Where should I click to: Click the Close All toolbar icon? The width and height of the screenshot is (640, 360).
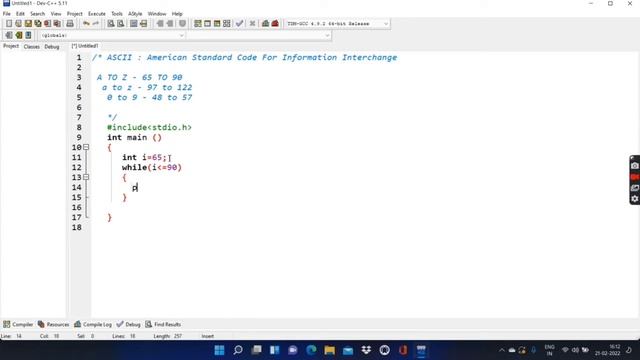pos(57,24)
